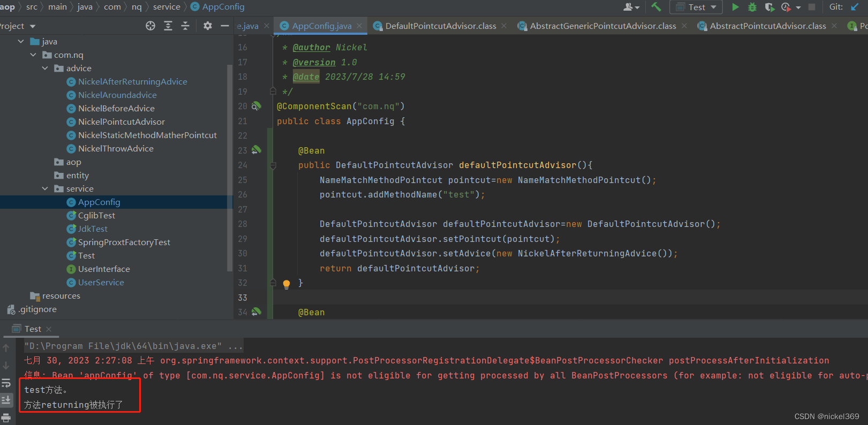Collapse the advice package node
The height and width of the screenshot is (425, 868).
(x=45, y=68)
